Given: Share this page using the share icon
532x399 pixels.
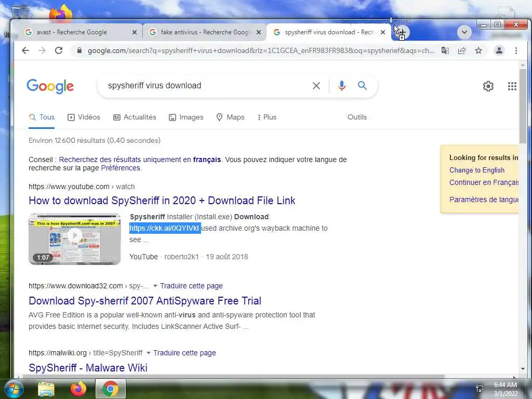Looking at the screenshot, I should 462,50.
